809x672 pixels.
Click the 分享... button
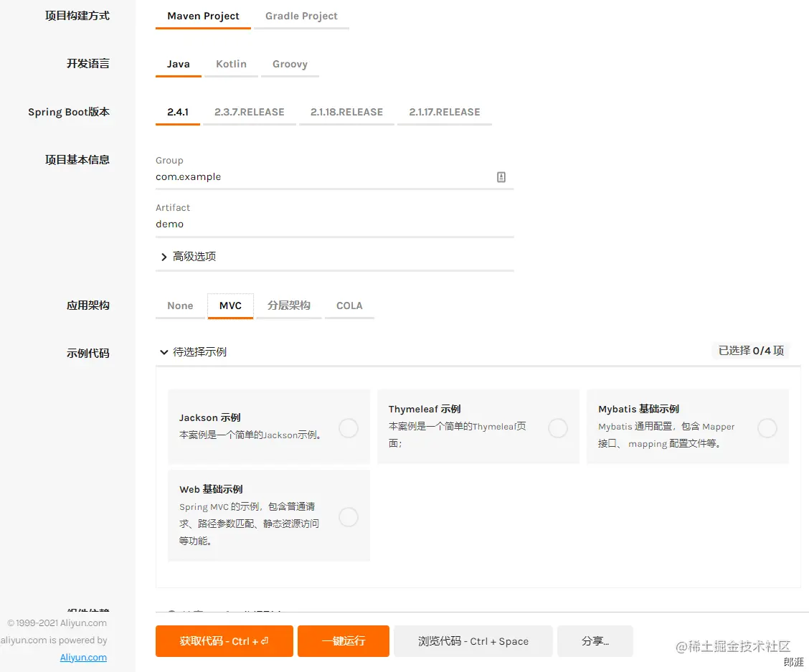point(595,641)
